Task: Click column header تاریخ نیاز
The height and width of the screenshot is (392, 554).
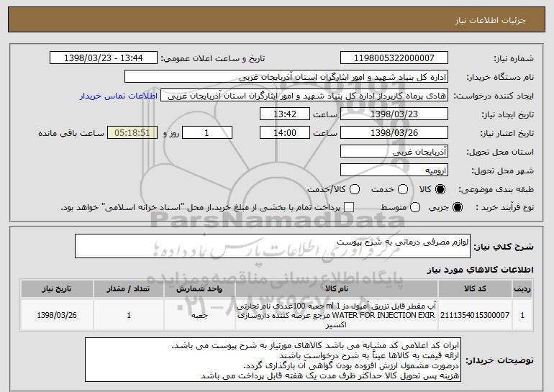Action: (57, 289)
